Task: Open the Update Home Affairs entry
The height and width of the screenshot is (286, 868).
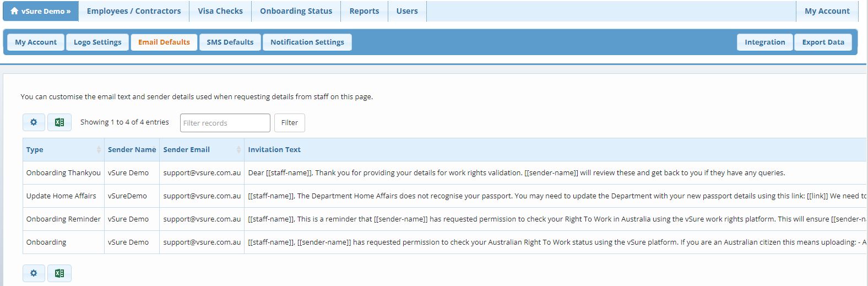Action: point(61,196)
